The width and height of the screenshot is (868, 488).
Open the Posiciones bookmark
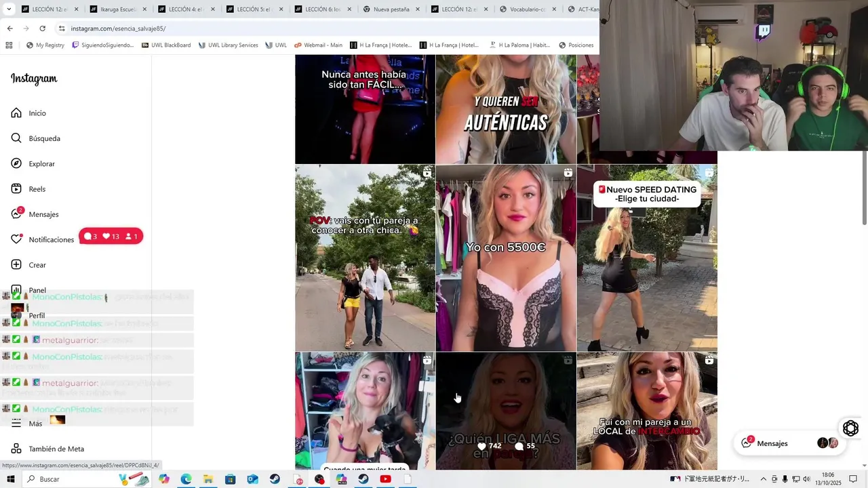[x=576, y=45]
